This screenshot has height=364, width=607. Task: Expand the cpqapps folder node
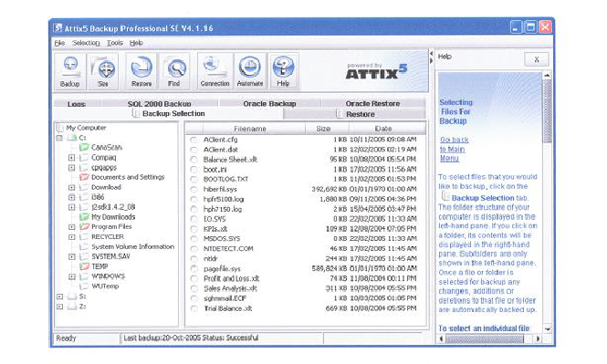71,168
